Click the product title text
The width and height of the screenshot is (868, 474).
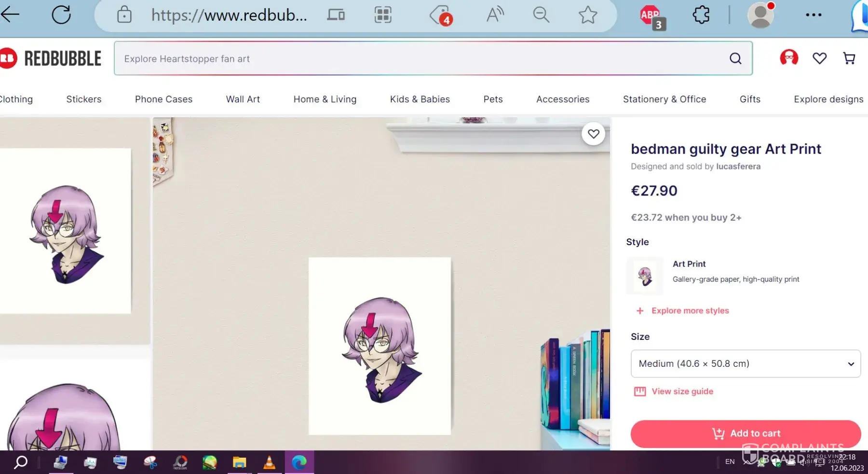pos(726,149)
